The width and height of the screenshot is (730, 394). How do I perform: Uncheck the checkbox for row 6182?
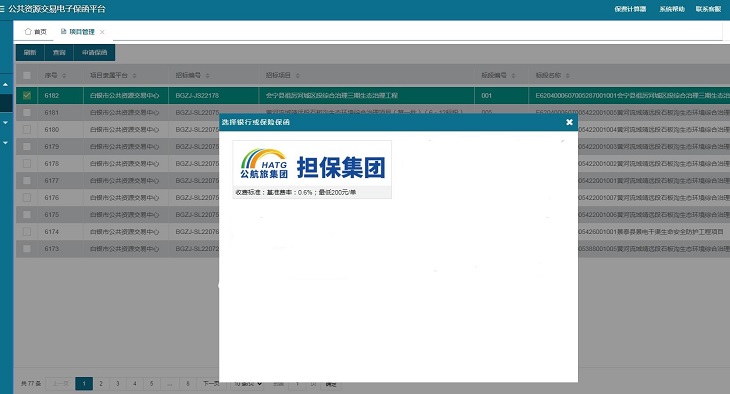(27, 95)
